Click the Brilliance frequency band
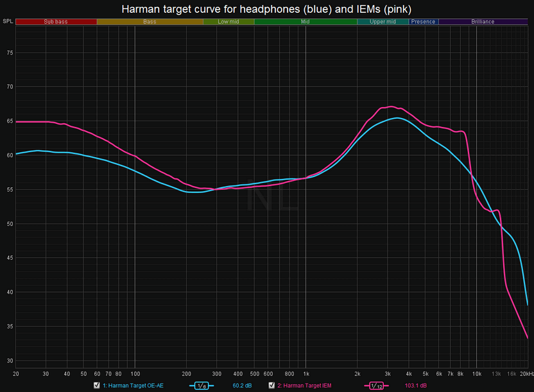 click(x=483, y=21)
